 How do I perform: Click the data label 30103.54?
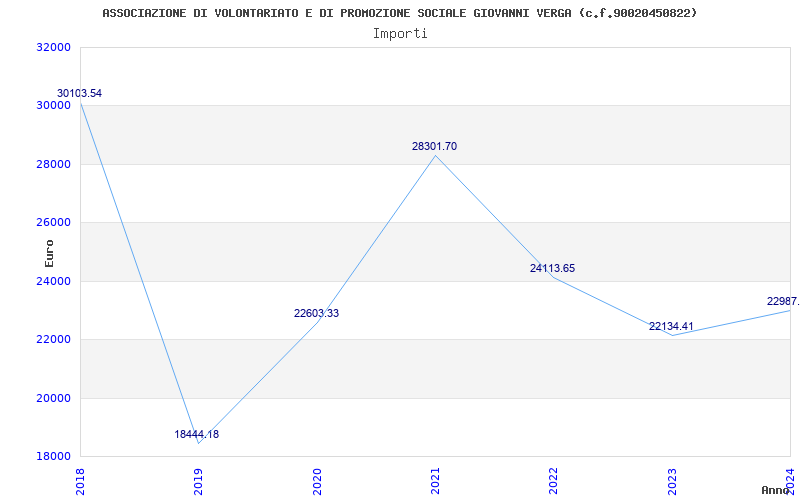pos(79,93)
